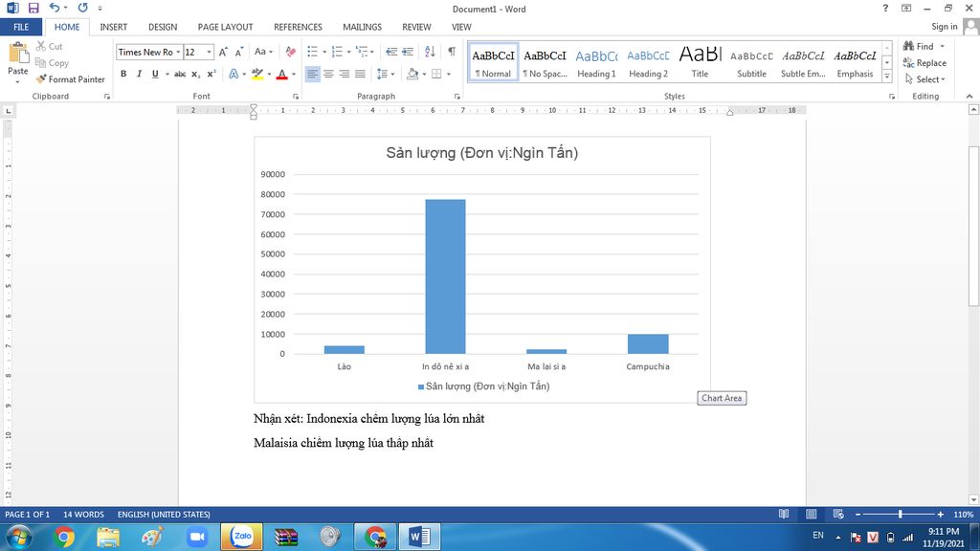Switch to Read Mode view

tap(784, 514)
